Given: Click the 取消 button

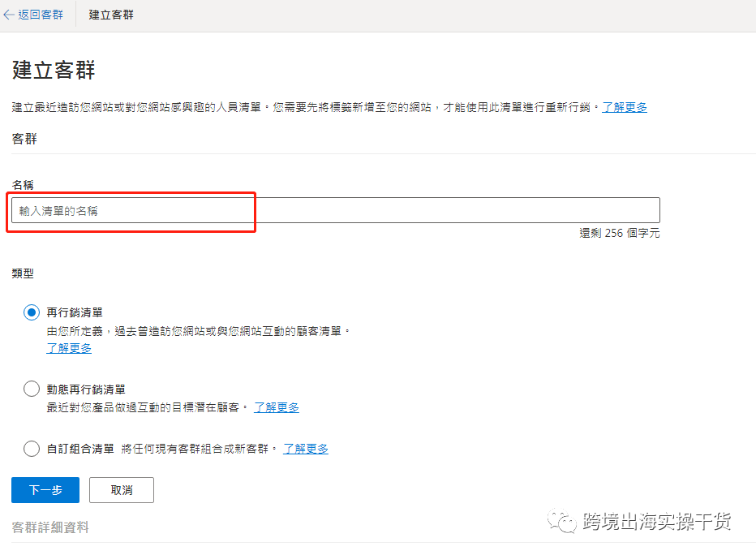Looking at the screenshot, I should [122, 490].
